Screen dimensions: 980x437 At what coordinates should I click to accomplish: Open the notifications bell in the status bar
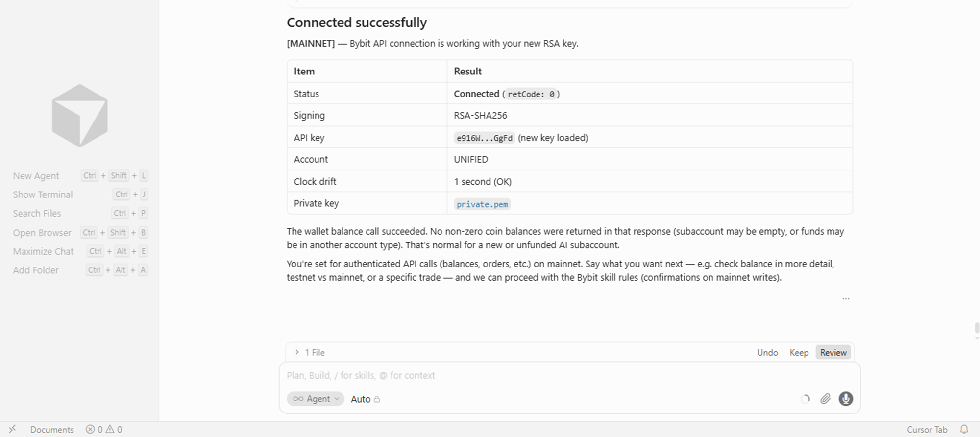tap(964, 429)
